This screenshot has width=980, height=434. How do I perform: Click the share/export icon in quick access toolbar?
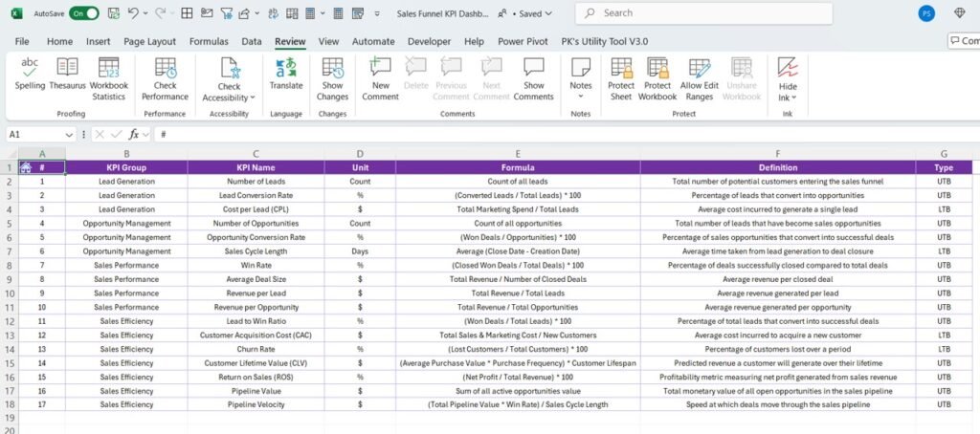point(244,13)
